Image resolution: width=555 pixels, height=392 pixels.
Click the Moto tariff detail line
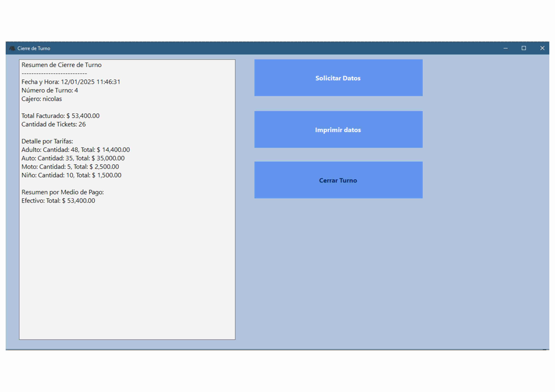(x=70, y=167)
